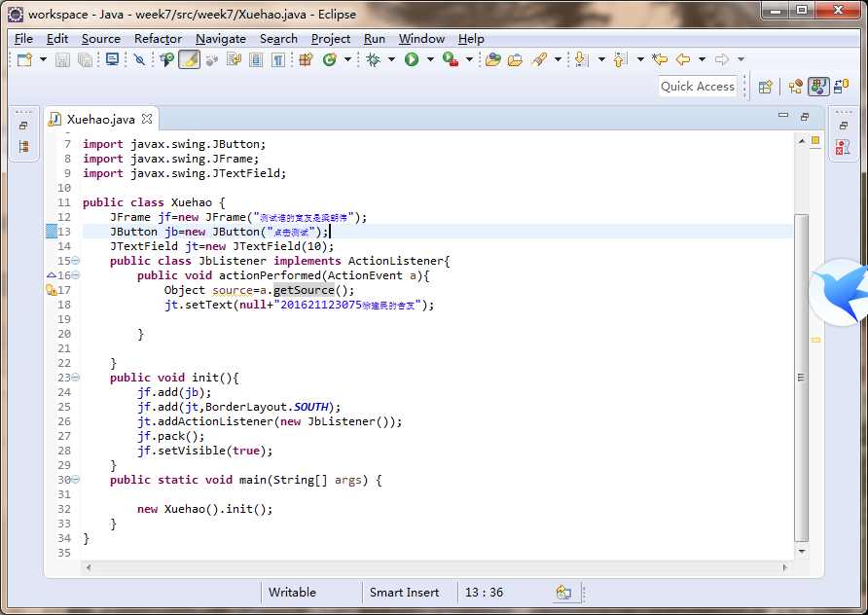Click into the Quick Access field
Image resolution: width=868 pixels, height=615 pixels.
(698, 87)
